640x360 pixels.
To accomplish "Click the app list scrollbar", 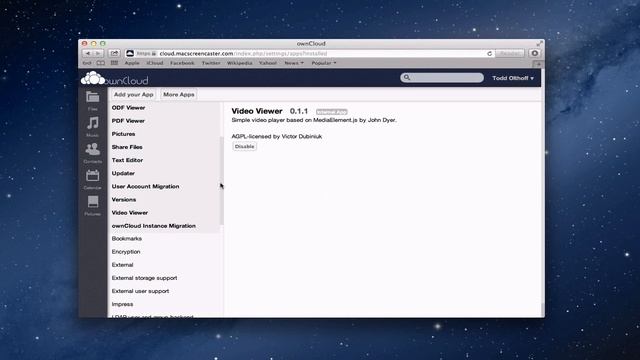I will pyautogui.click(x=222, y=180).
